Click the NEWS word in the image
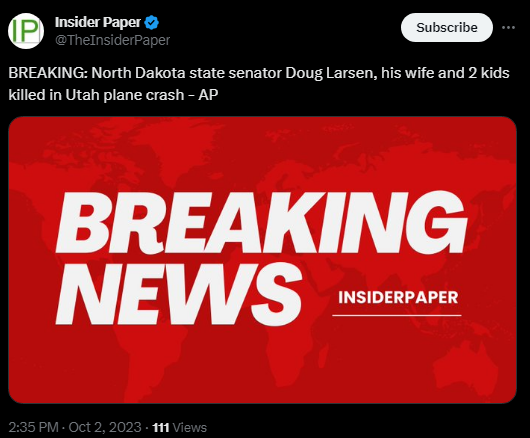 pyautogui.click(x=178, y=293)
